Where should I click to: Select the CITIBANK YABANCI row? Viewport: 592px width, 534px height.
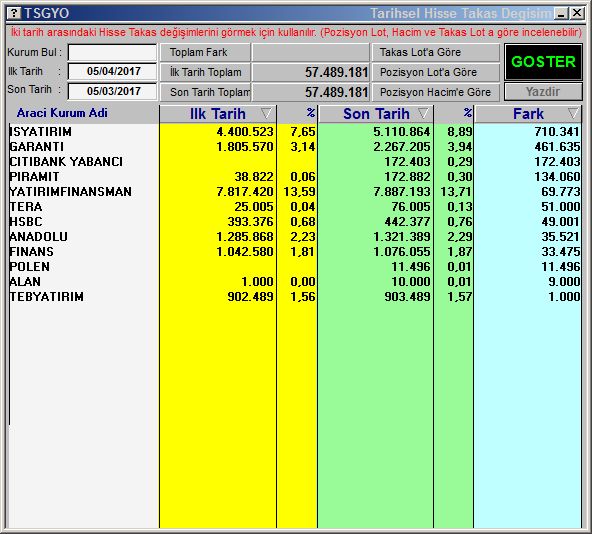click(x=294, y=162)
